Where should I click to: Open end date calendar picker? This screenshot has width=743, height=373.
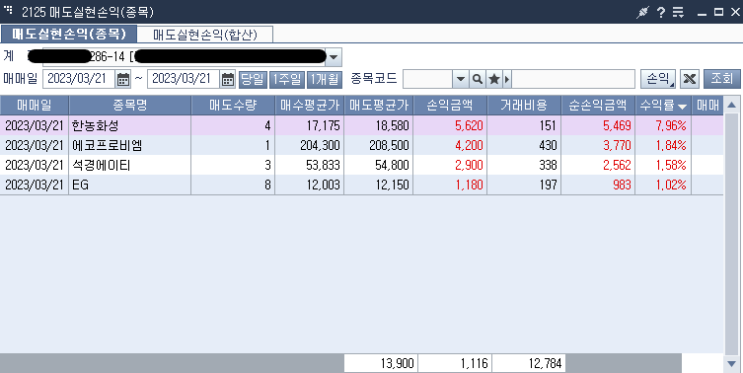point(227,79)
